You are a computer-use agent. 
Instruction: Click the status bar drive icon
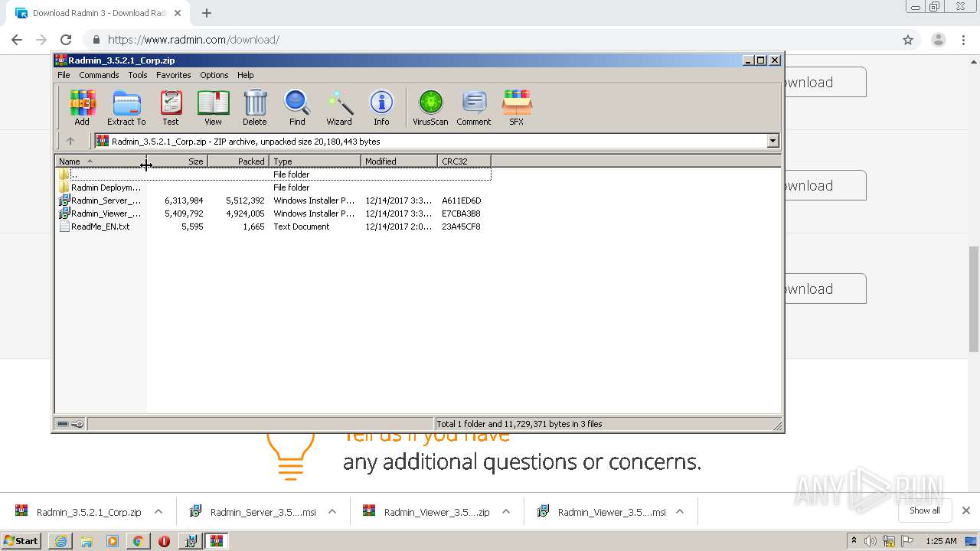point(64,424)
